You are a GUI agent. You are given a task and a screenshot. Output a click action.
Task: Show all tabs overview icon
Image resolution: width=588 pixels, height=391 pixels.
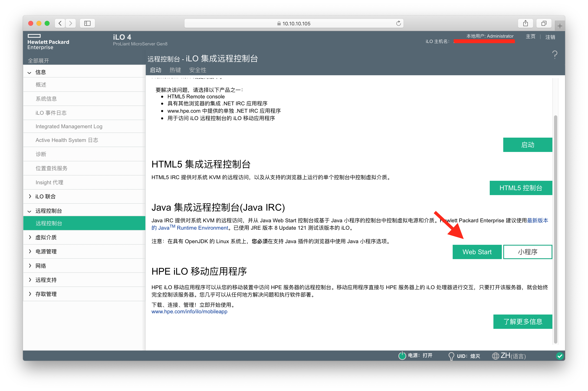point(544,23)
